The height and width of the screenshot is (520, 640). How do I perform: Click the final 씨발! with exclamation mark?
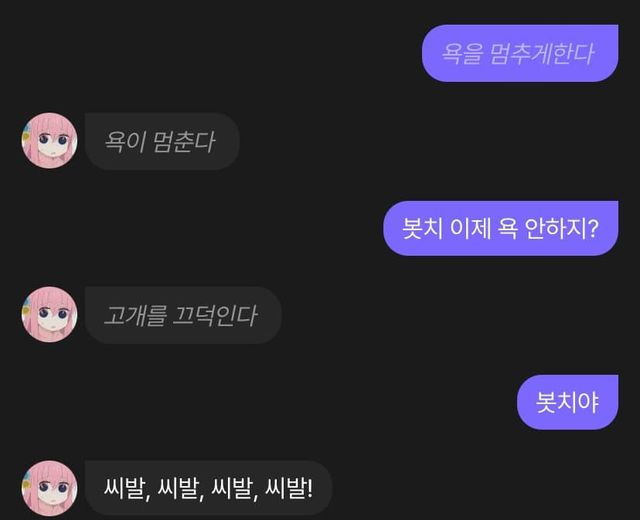click(x=289, y=488)
